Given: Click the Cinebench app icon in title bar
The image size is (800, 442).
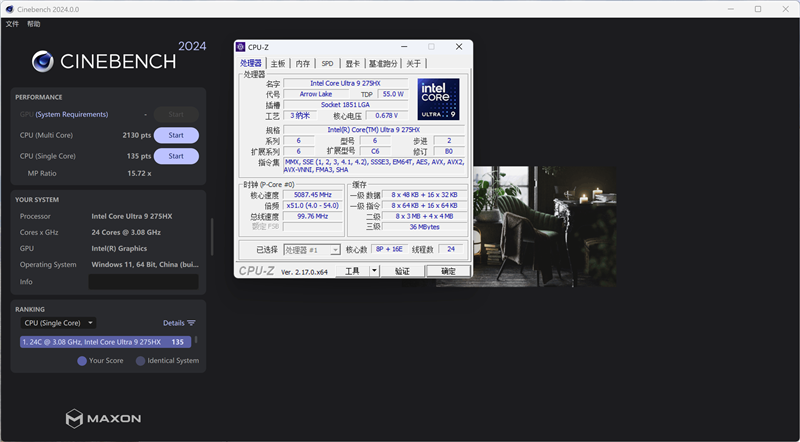Looking at the screenshot, I should click(x=9, y=9).
